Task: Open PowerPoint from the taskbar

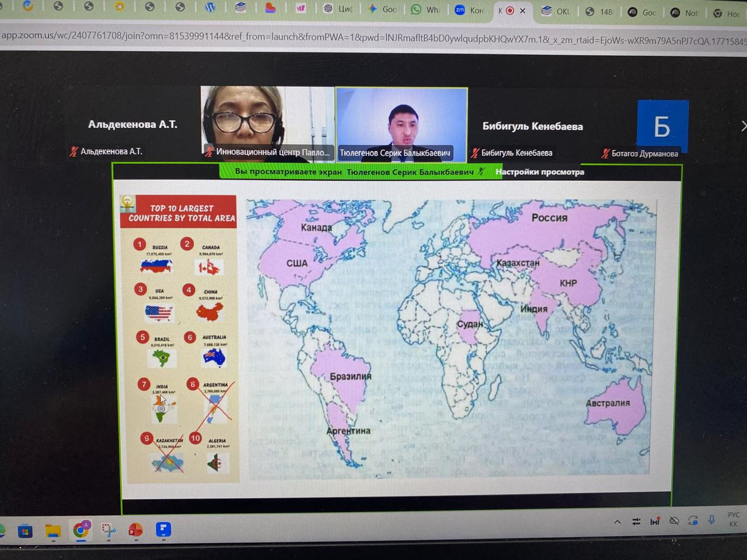Action: point(135,530)
